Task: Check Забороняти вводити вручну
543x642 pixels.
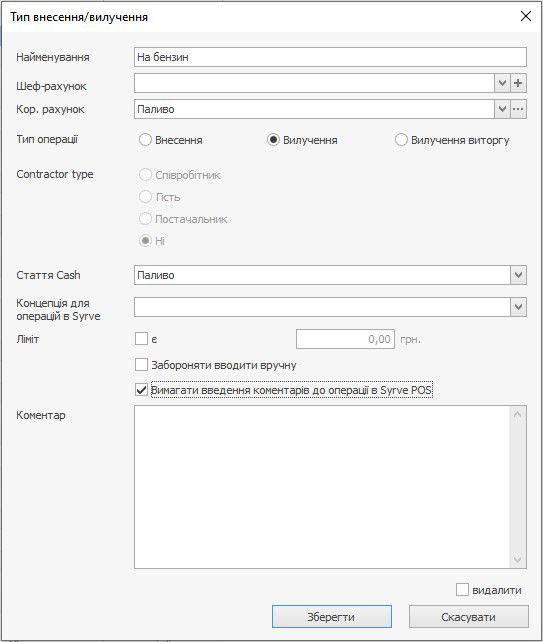Action: (141, 364)
